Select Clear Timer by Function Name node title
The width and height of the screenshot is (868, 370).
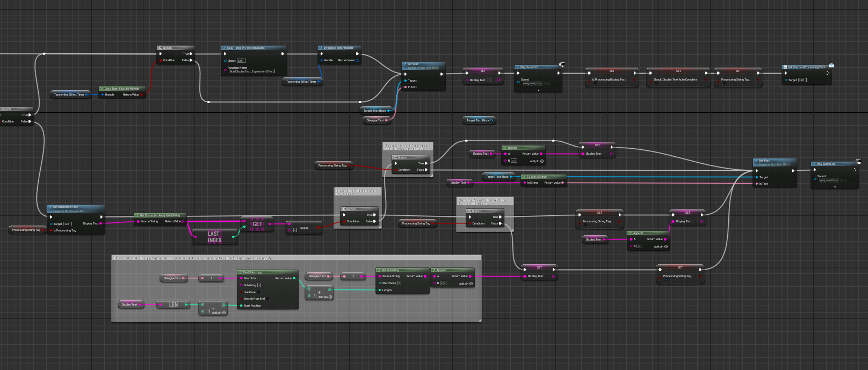[x=245, y=48]
